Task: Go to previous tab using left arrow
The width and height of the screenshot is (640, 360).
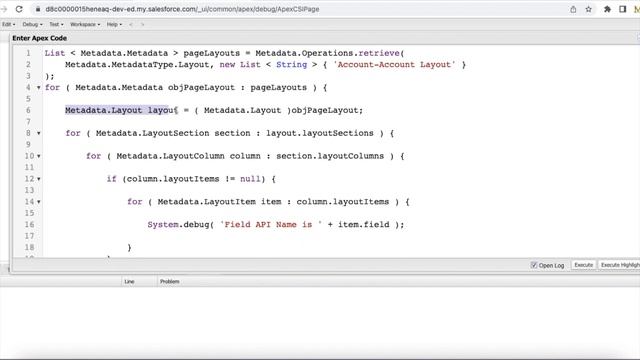Action: tap(131, 24)
